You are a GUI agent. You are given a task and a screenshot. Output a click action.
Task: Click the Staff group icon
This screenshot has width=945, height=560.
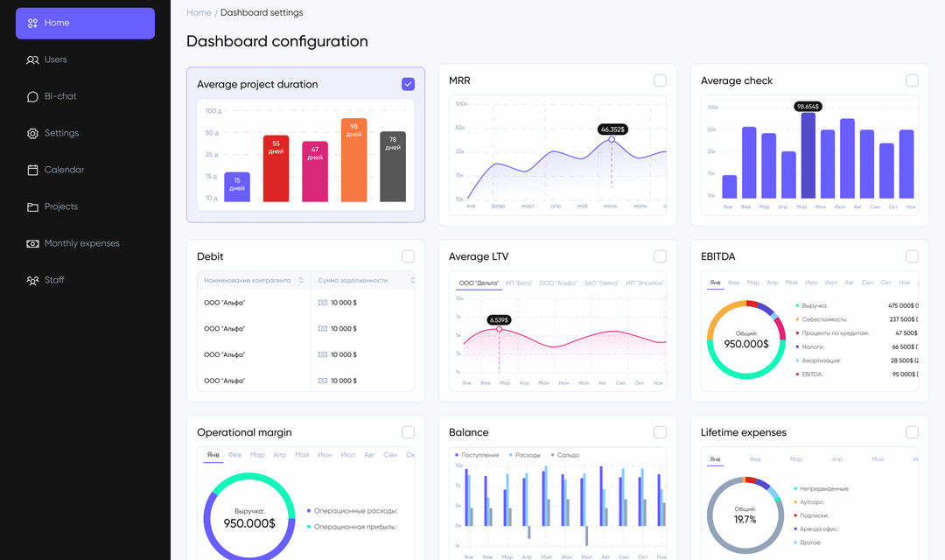pos(32,281)
